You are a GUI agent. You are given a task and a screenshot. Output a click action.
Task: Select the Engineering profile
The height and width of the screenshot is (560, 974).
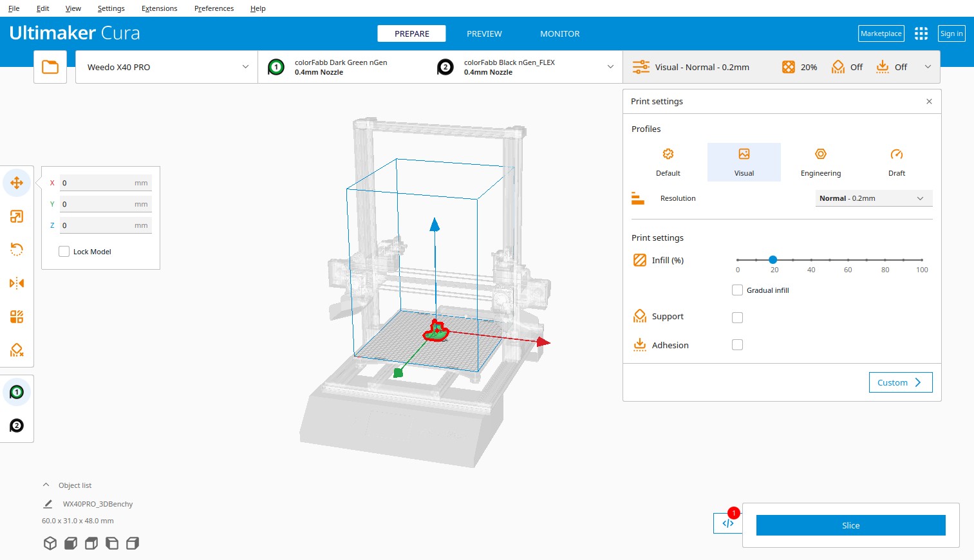click(x=821, y=162)
